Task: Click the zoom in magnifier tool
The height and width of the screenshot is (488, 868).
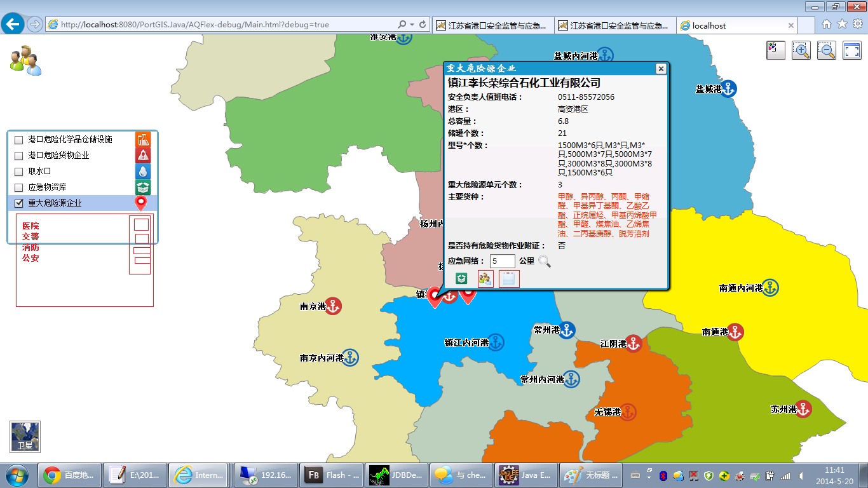Action: pyautogui.click(x=801, y=51)
